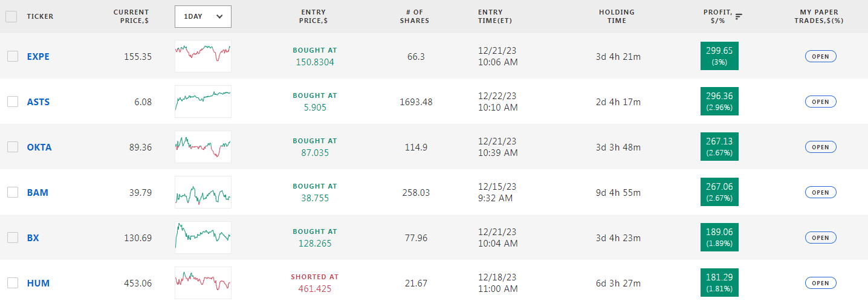Tick the BAM row checkbox
Screen dimensions: 868x304
13,192
